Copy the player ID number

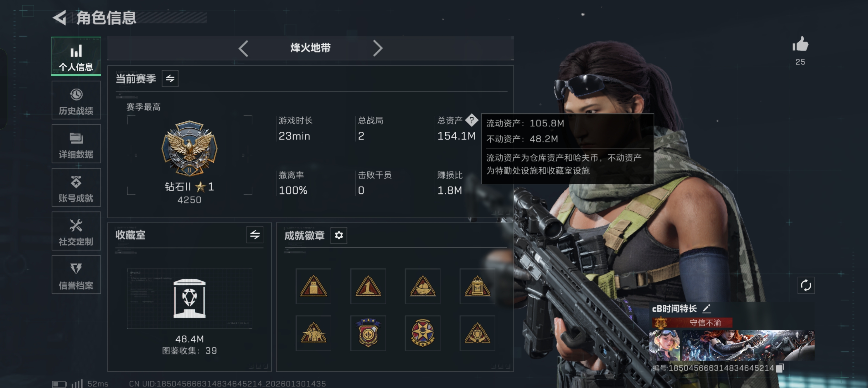pyautogui.click(x=780, y=368)
